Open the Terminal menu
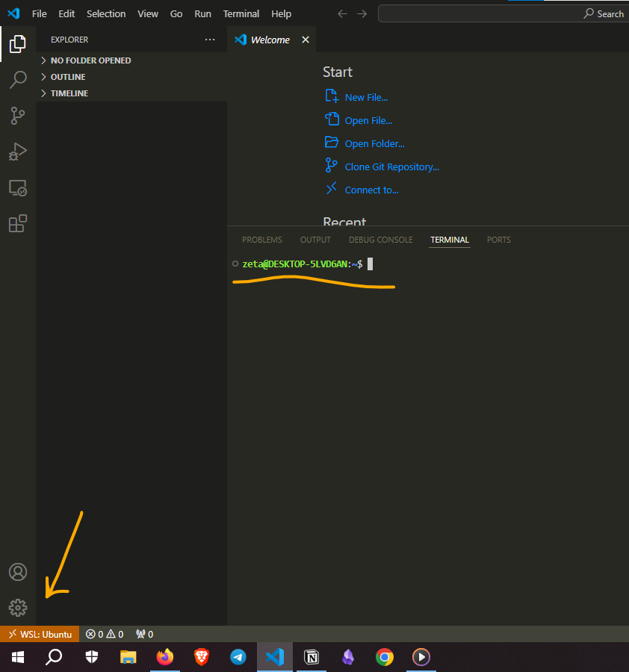Image resolution: width=629 pixels, height=672 pixels. pyautogui.click(x=241, y=13)
